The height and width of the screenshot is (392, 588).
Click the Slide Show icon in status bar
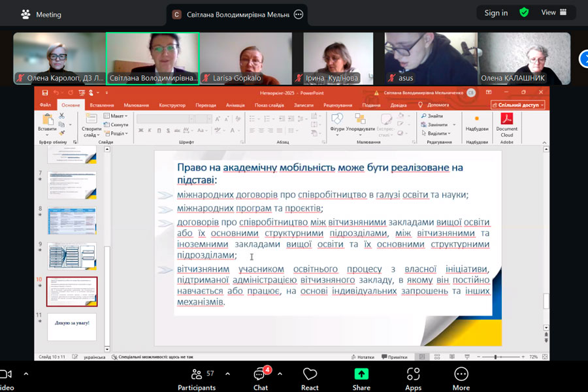coord(467,357)
